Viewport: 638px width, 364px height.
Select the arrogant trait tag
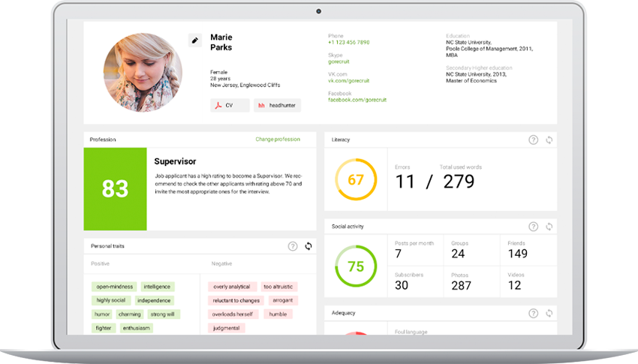pyautogui.click(x=283, y=300)
